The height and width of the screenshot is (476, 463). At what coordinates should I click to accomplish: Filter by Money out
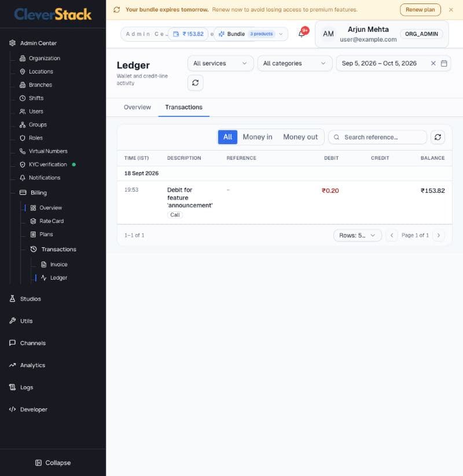(x=300, y=137)
